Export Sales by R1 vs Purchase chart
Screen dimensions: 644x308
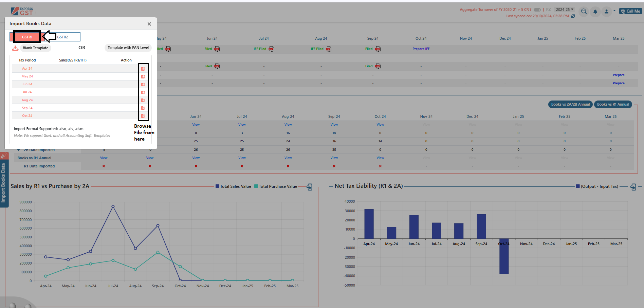pos(309,187)
